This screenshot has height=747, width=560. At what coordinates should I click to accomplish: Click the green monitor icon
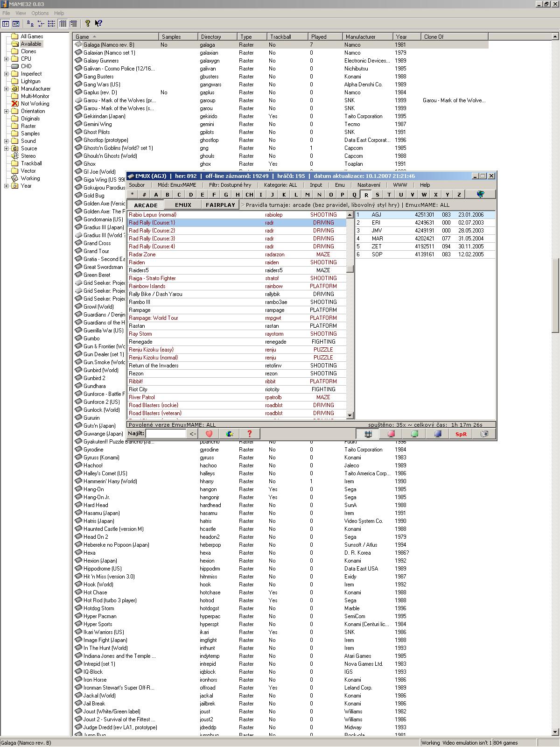414,434
